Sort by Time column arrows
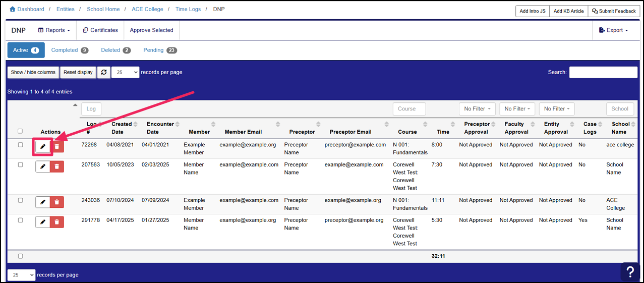 452,124
